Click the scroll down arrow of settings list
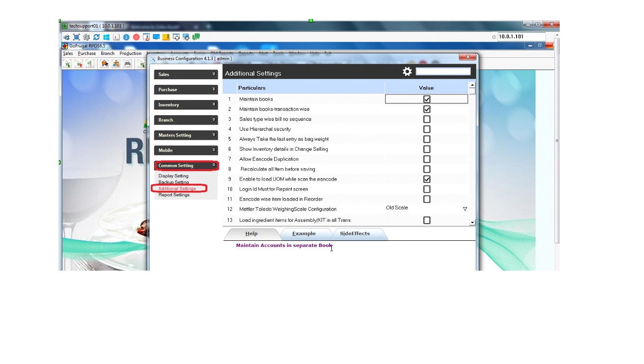This screenshot has width=644, height=364. 472,222
